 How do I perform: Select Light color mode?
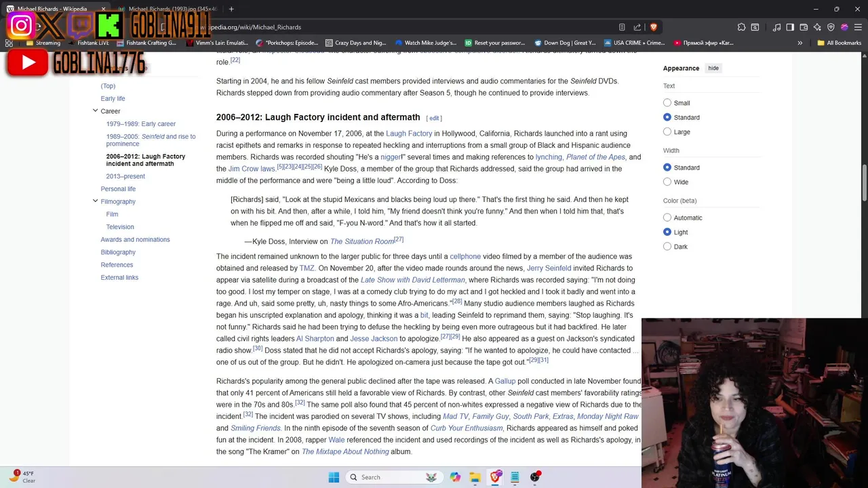tap(667, 232)
